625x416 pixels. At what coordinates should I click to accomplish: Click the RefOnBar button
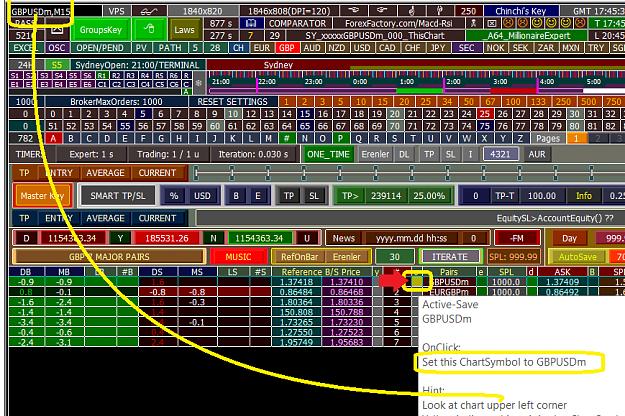(x=299, y=257)
